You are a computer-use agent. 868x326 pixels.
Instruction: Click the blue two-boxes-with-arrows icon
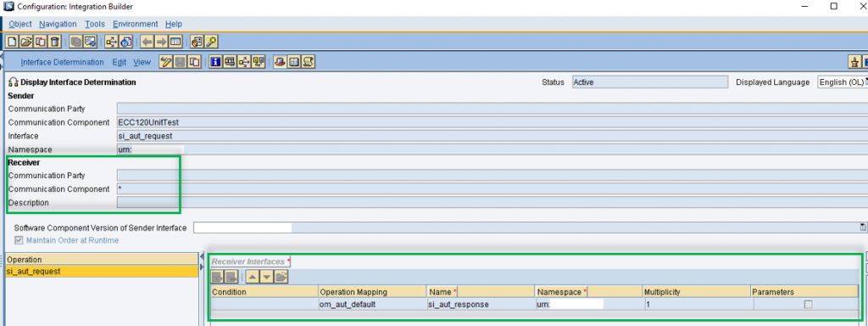coord(259,62)
